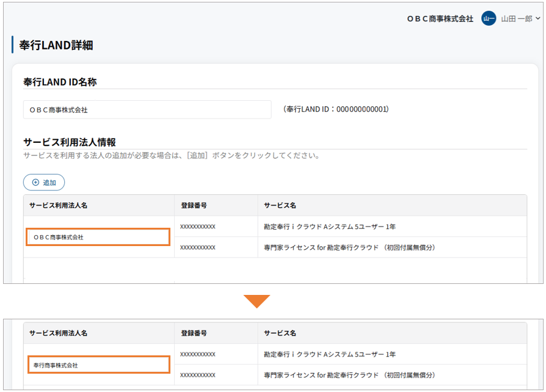The height and width of the screenshot is (392, 546).
Task: Click the 奉行LAND詳細 page title
Action: coord(56,45)
